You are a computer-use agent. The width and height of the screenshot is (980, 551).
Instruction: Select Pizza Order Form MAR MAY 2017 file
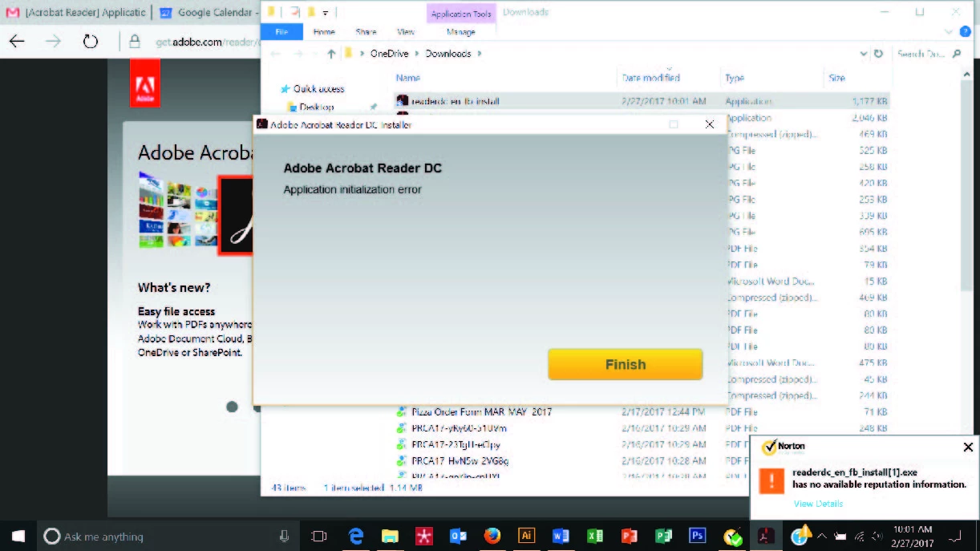(x=481, y=411)
